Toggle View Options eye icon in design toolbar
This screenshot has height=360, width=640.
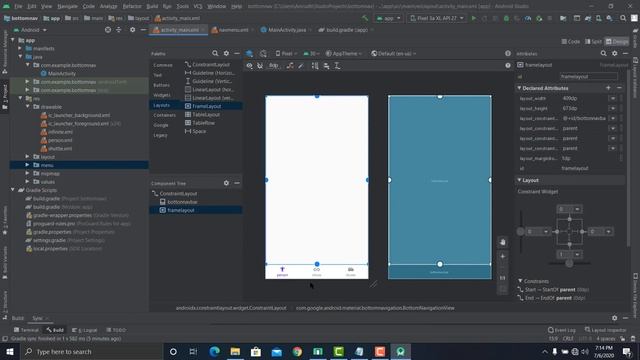click(x=249, y=66)
